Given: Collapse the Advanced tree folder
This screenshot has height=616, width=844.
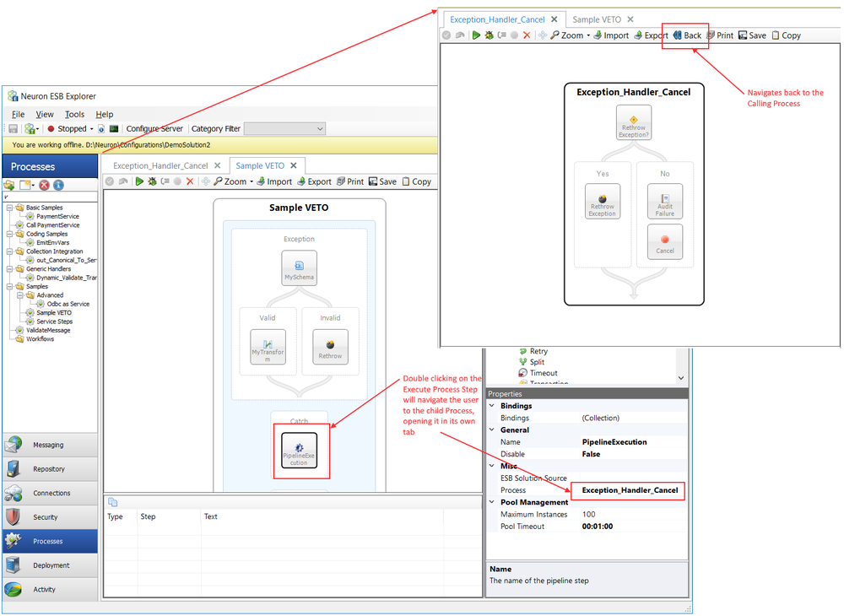Looking at the screenshot, I should [x=20, y=295].
